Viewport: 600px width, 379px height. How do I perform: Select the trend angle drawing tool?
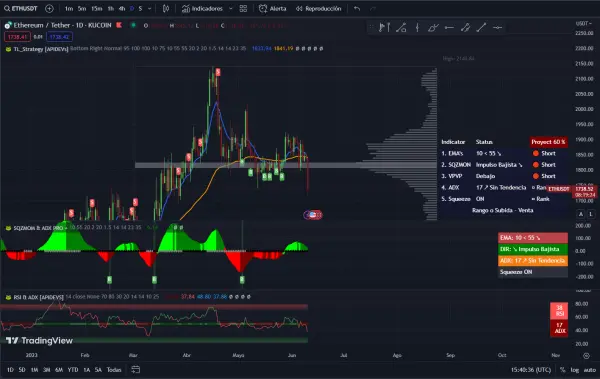pos(401,27)
